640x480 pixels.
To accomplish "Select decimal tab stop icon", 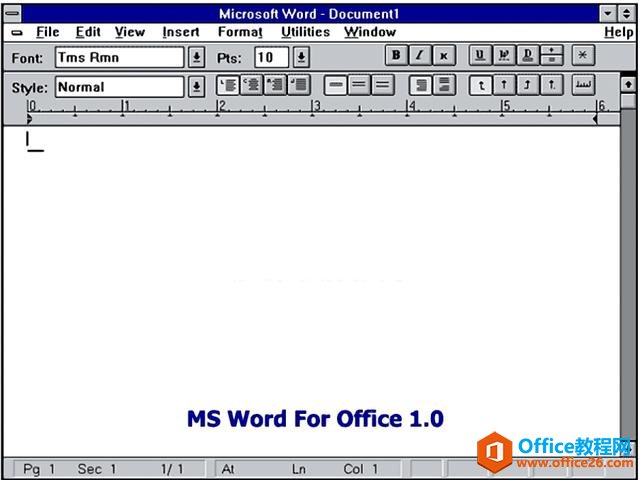I will [552, 85].
